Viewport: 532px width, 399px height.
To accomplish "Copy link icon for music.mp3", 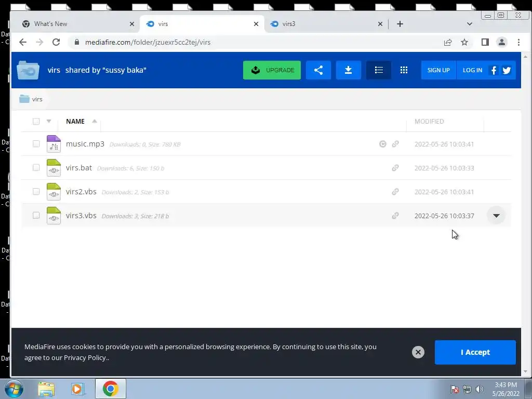I will tap(395, 144).
